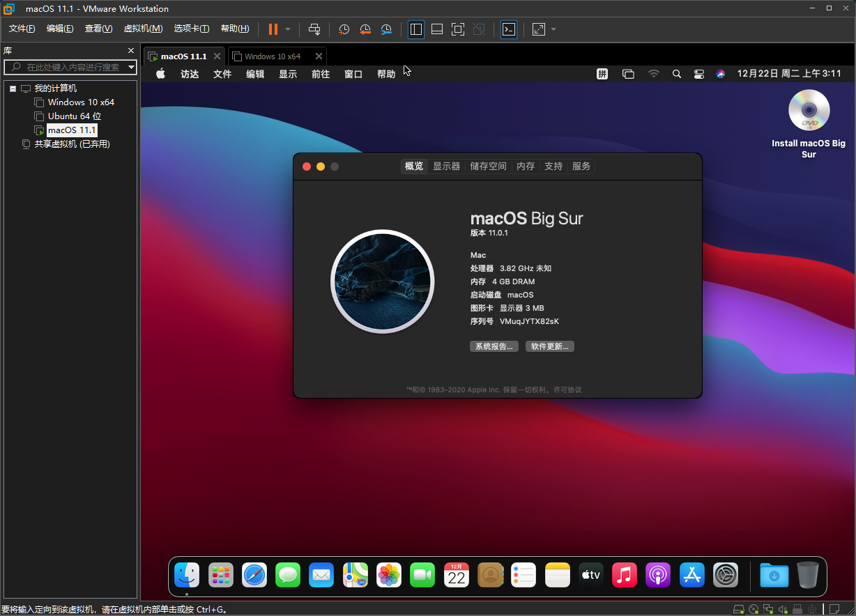Click the 系统报告... button

coord(494,346)
